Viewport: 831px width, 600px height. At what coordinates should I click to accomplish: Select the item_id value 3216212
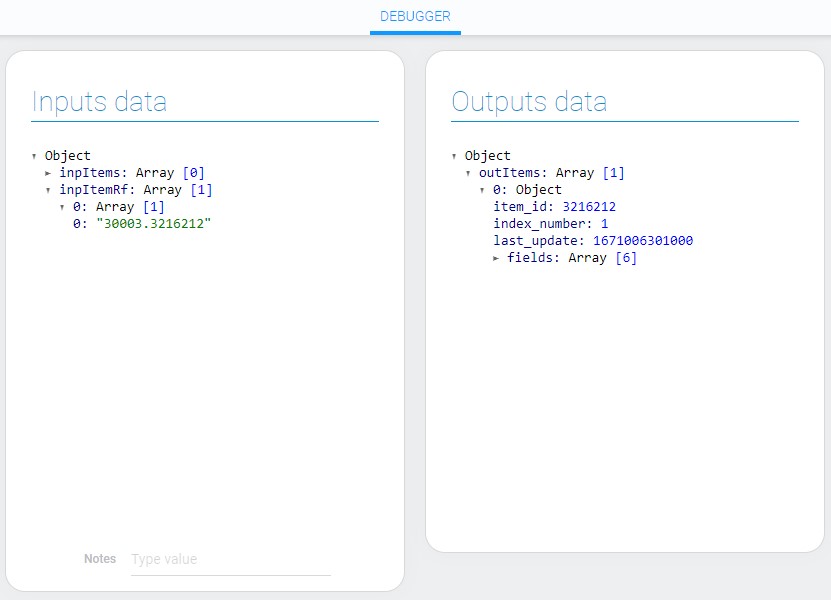pos(596,207)
